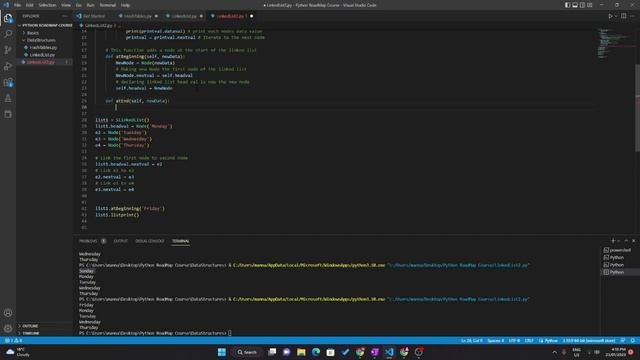Select the powershell terminal in list

pyautogui.click(x=620, y=250)
